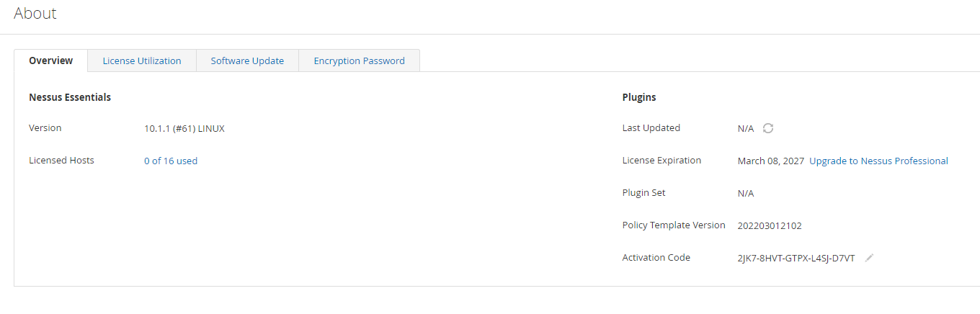
Task: Click the License Expiration label
Action: click(x=661, y=161)
